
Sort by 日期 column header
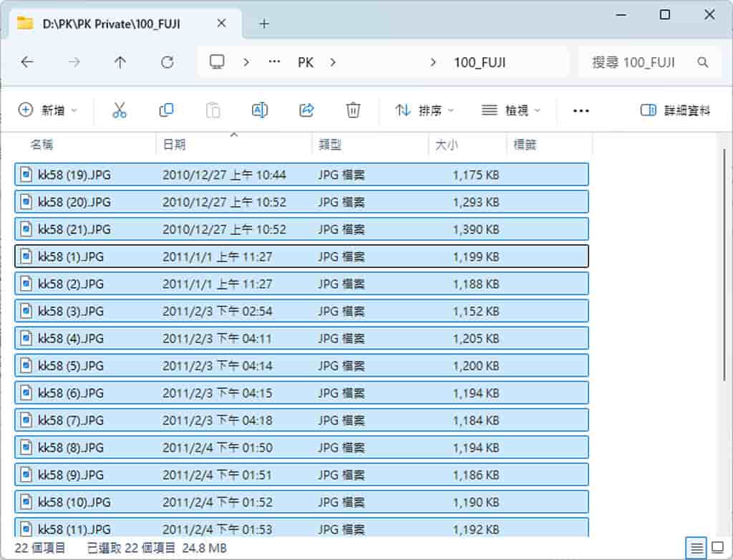click(234, 145)
